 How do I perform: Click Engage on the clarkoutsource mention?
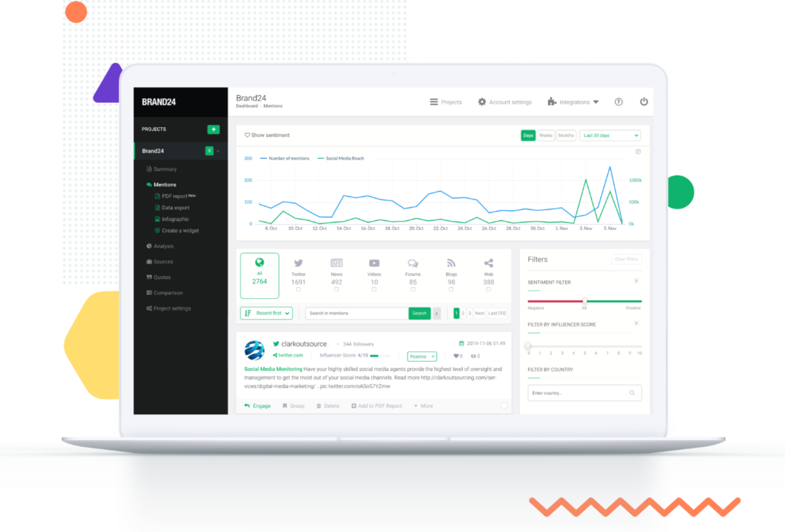tap(258, 406)
